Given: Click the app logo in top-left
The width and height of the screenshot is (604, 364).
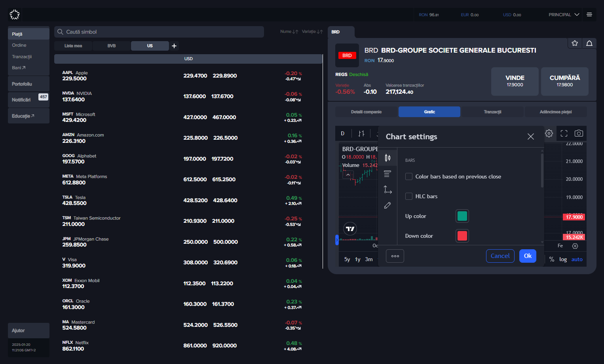Looking at the screenshot, I should click(15, 15).
